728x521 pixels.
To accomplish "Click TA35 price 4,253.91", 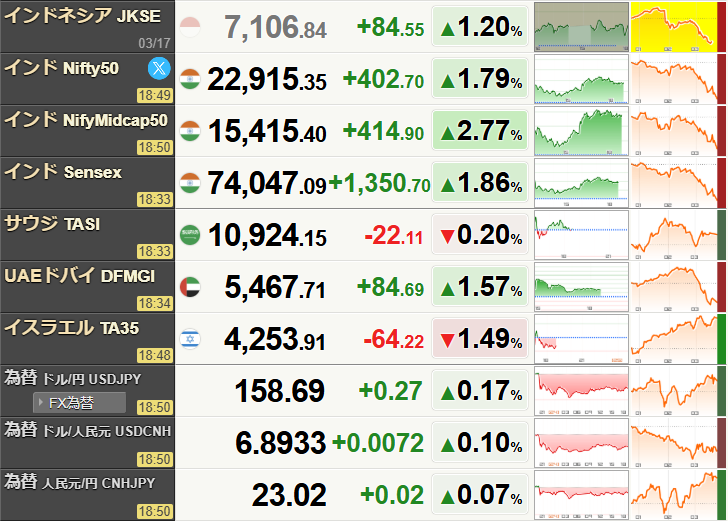I will 275,339.
